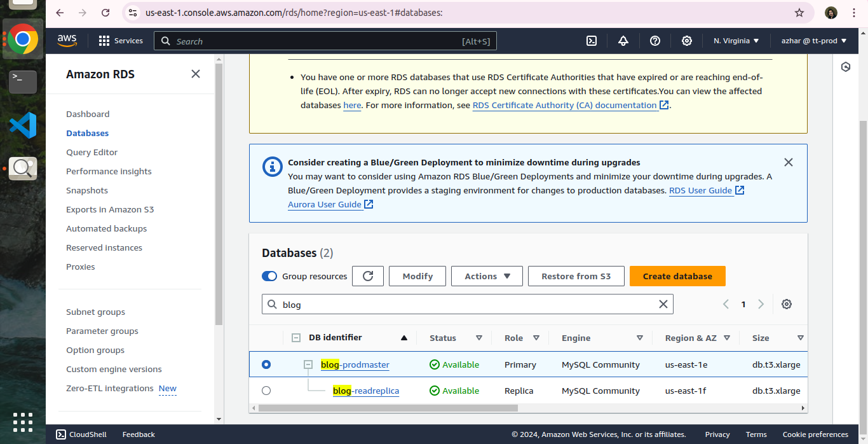Viewport: 868px width, 444px height.
Task: Open CloudShell icon in AWS top bar
Action: point(591,41)
